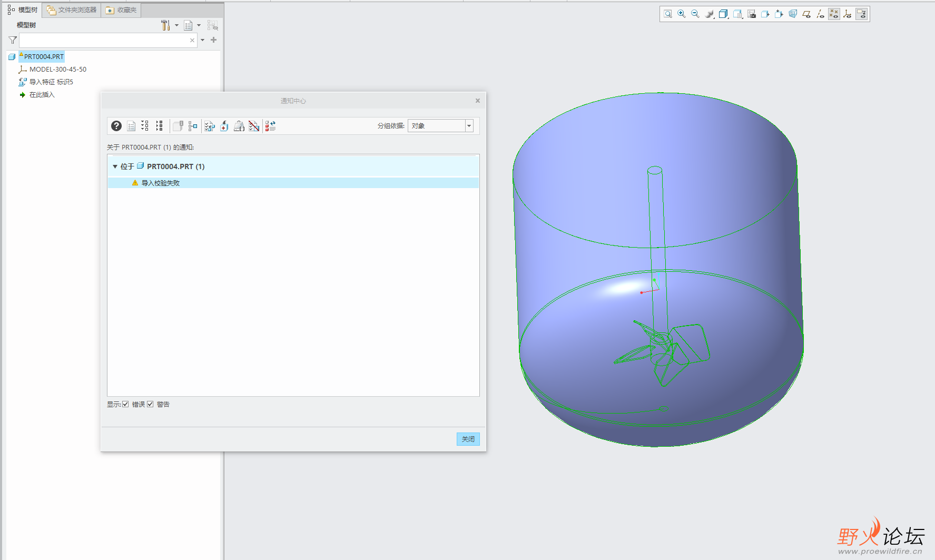Toggle the 错误 (errors) checkbox

[126, 405]
